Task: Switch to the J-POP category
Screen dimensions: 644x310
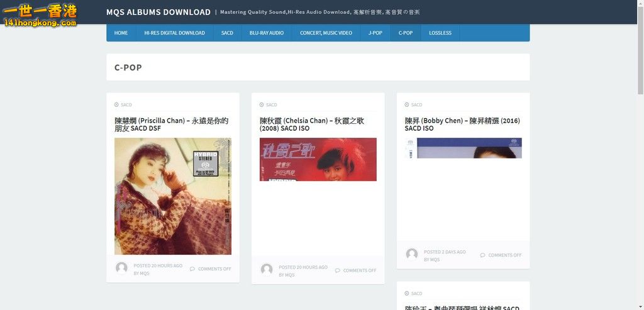Action: pyautogui.click(x=375, y=33)
